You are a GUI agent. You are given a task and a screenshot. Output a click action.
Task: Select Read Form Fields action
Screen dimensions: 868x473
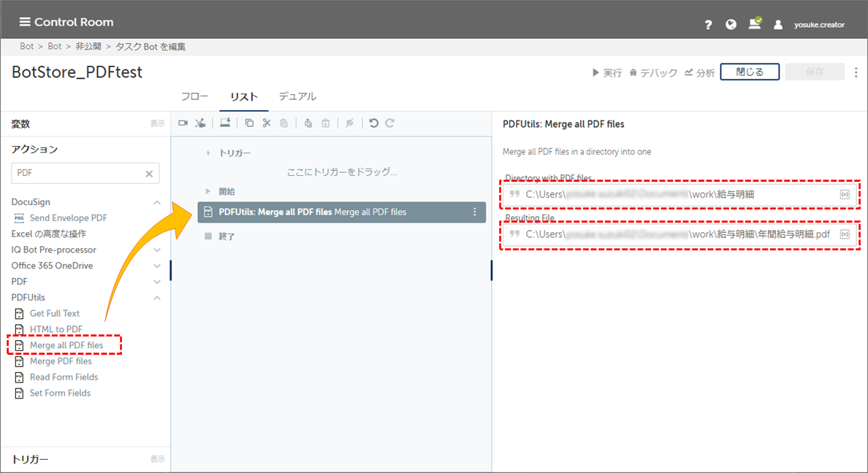(64, 377)
